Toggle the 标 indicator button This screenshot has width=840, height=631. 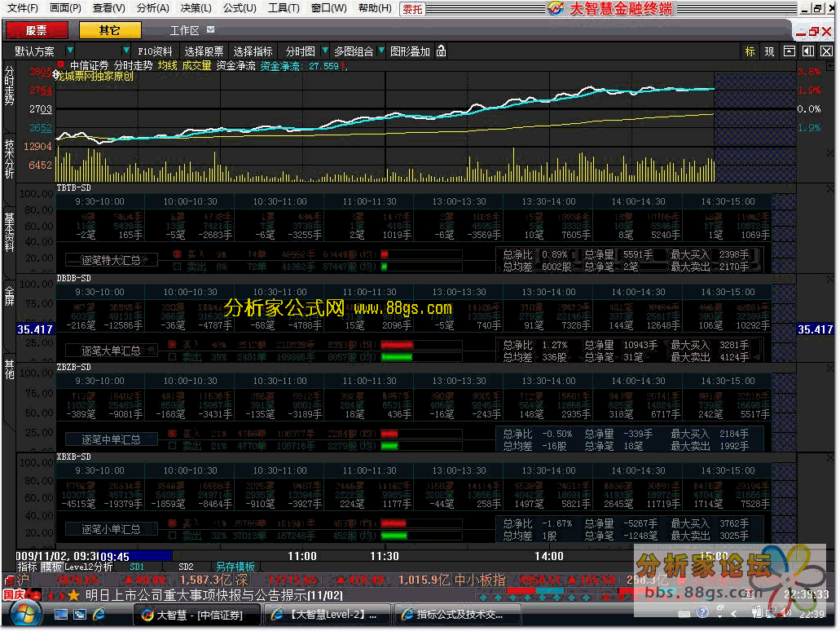750,51
